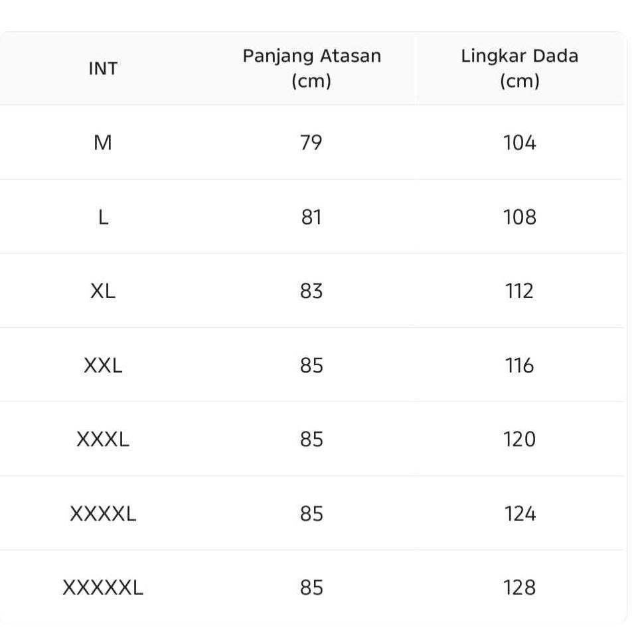Select the XXL size label
The image size is (644, 644).
tap(103, 365)
